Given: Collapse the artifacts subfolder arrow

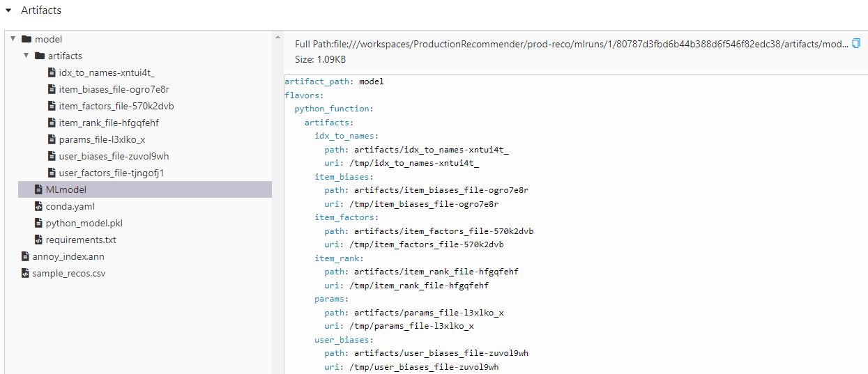Looking at the screenshot, I should tap(26, 56).
